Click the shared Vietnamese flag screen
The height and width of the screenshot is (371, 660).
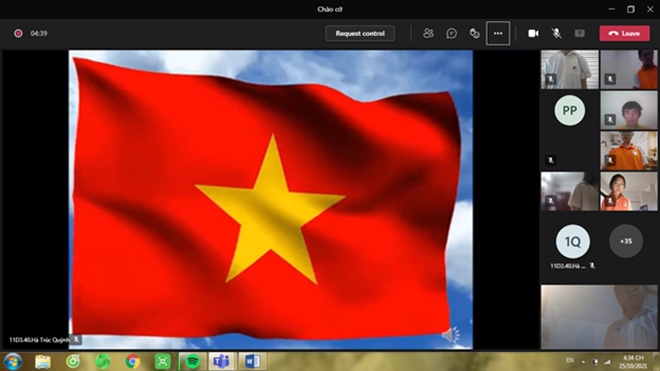click(x=271, y=200)
